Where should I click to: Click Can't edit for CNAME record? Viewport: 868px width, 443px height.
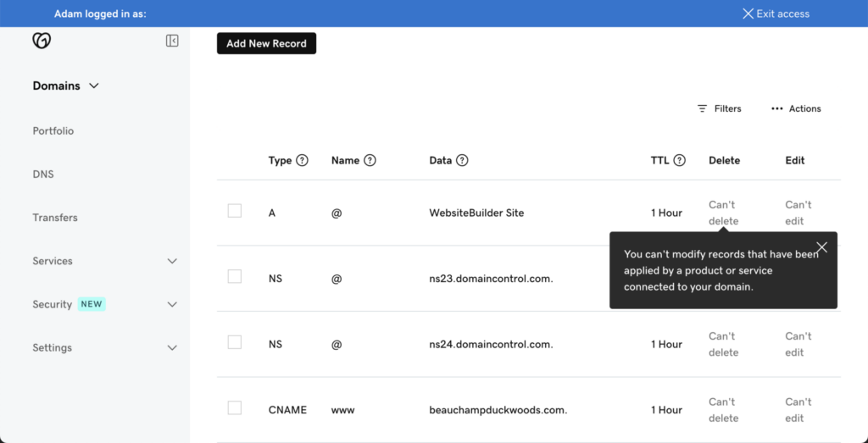(x=798, y=410)
